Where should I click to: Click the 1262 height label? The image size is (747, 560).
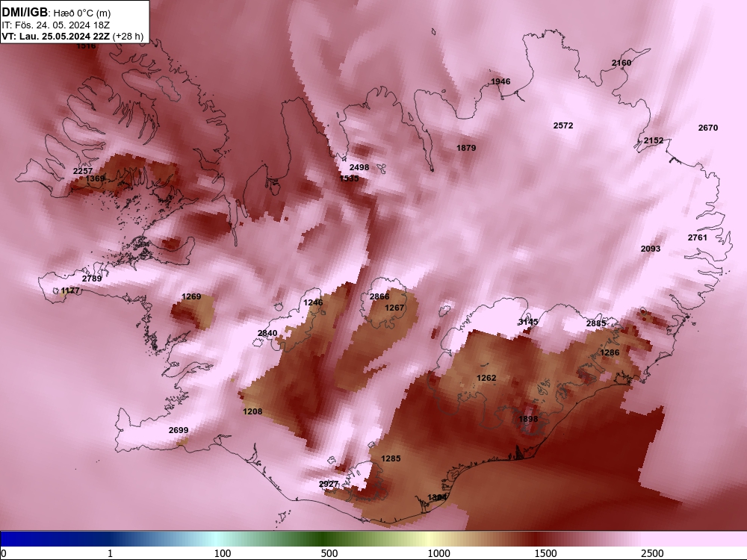486,378
